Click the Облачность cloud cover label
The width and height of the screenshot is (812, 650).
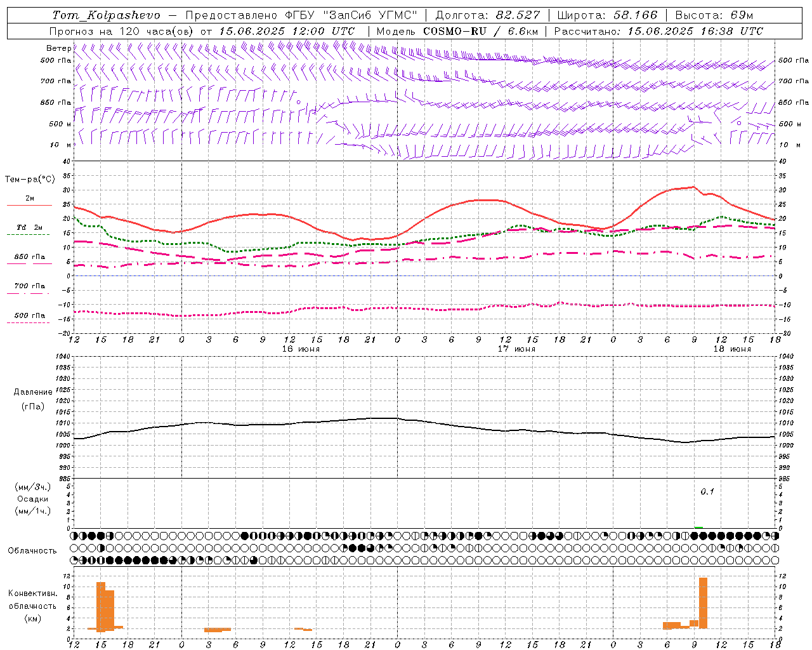[x=32, y=550]
